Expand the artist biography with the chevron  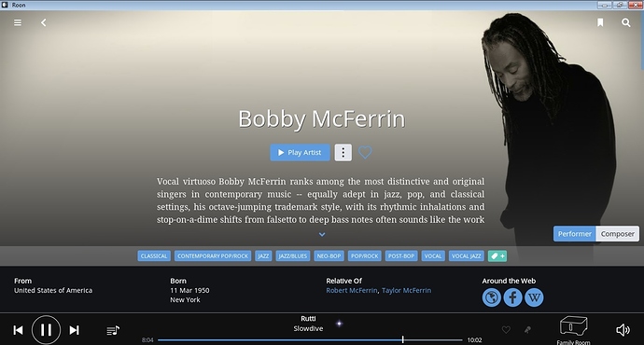[x=322, y=235]
